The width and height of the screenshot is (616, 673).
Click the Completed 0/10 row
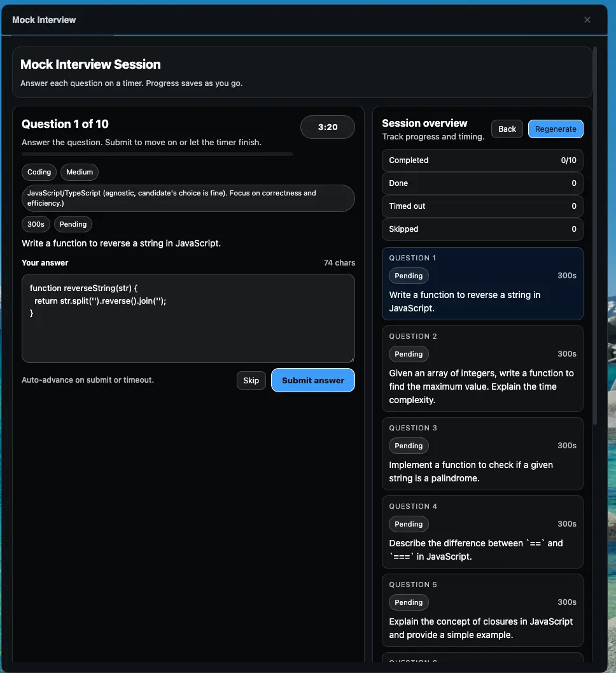[482, 160]
